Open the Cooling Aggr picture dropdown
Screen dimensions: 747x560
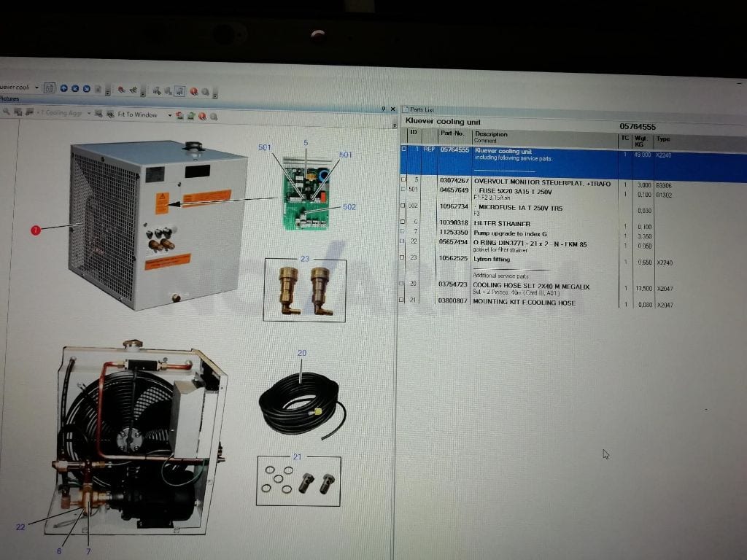[89, 113]
